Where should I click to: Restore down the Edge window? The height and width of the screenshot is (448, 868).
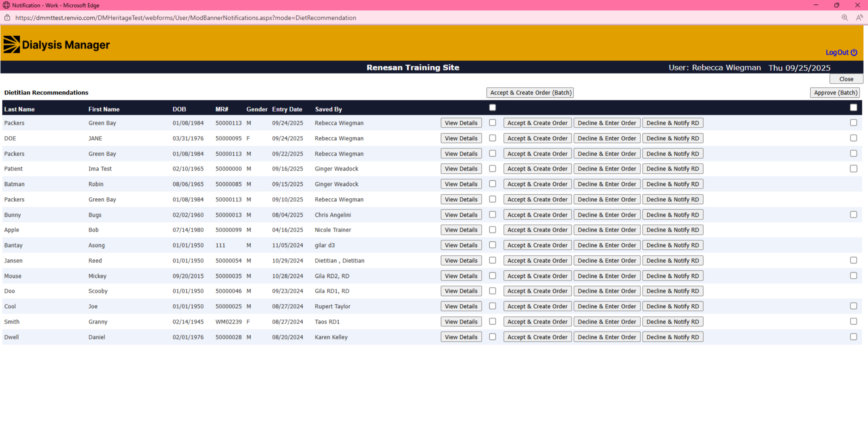pos(837,5)
